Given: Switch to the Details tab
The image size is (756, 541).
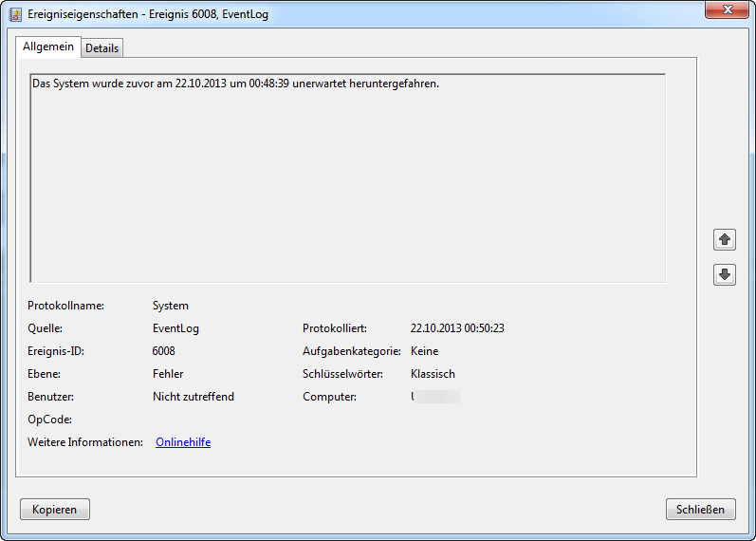Looking at the screenshot, I should [x=102, y=48].
